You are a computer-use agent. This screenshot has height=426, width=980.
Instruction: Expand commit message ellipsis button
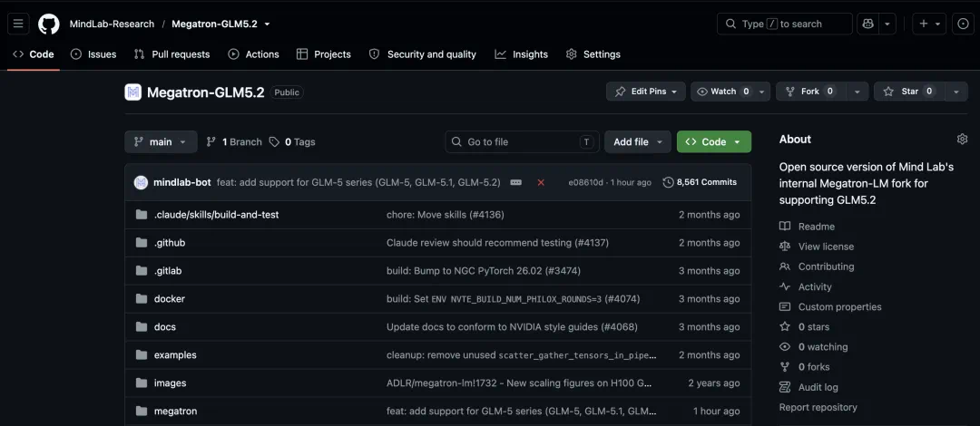(516, 182)
